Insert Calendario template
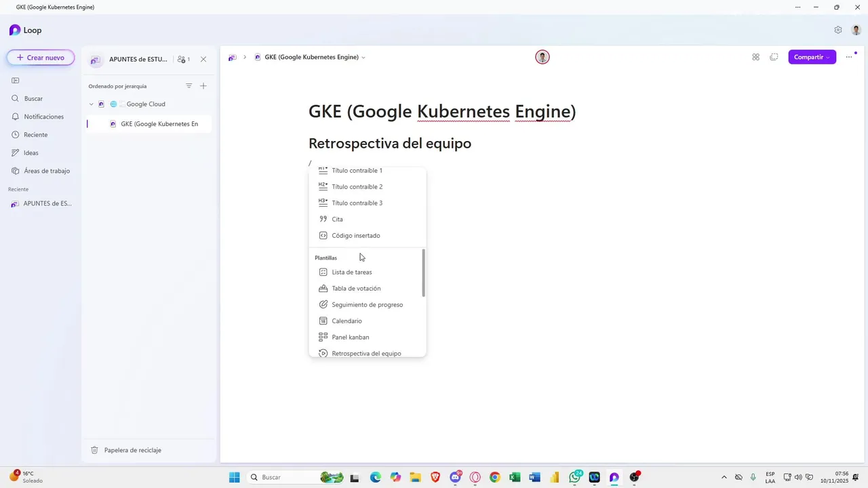Image resolution: width=868 pixels, height=488 pixels. click(x=367, y=321)
